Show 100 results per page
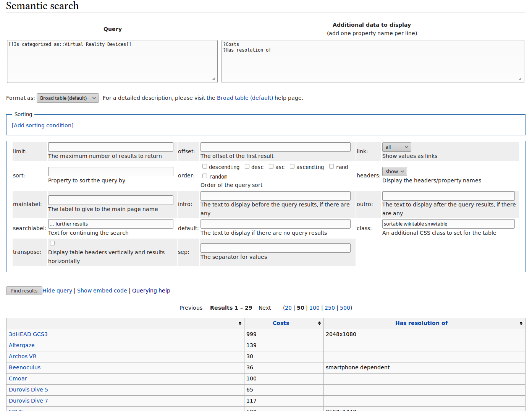 314,308
